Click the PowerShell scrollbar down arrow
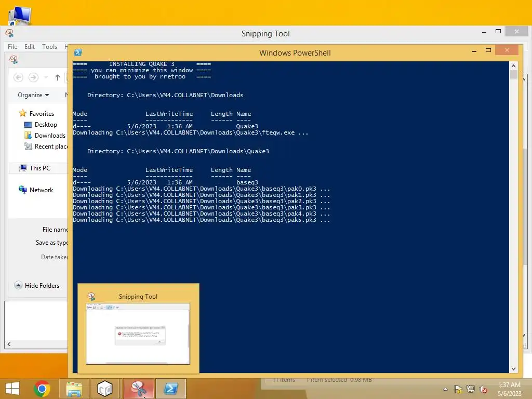Image resolution: width=532 pixels, height=399 pixels. click(513, 368)
